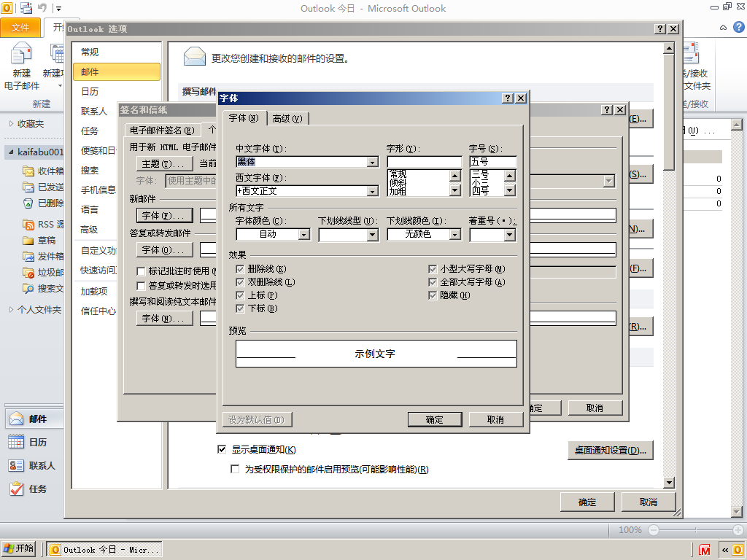Click the Help question mark icon in the ribbon
Image resolution: width=747 pixels, height=560 pixels.
point(738,27)
